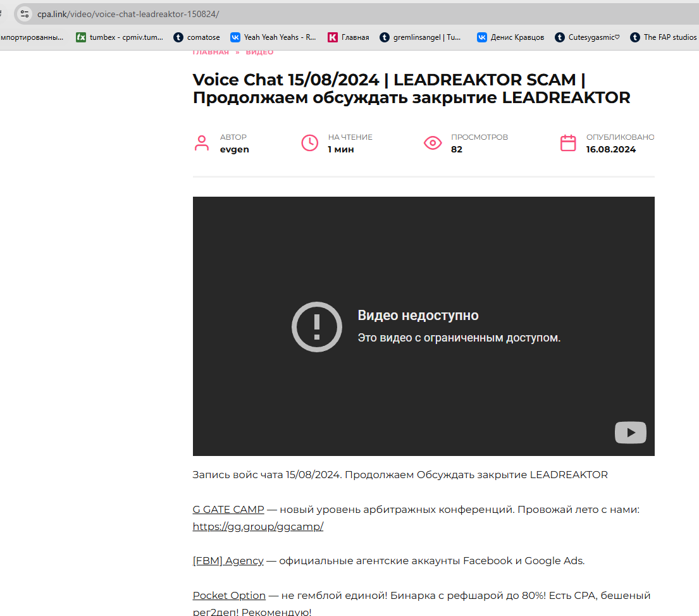The height and width of the screenshot is (616, 699).
Task: Open the comatose Tumblr bookmark
Action: click(x=197, y=37)
